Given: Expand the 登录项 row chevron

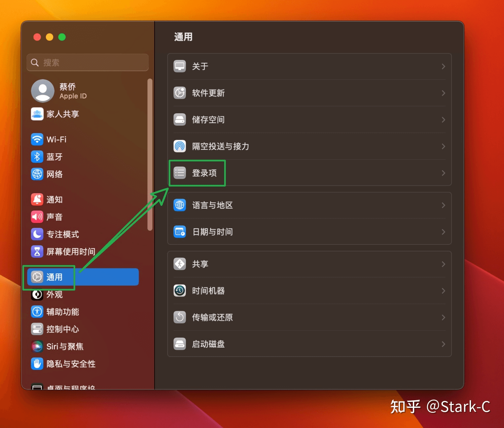Looking at the screenshot, I should pyautogui.click(x=443, y=173).
